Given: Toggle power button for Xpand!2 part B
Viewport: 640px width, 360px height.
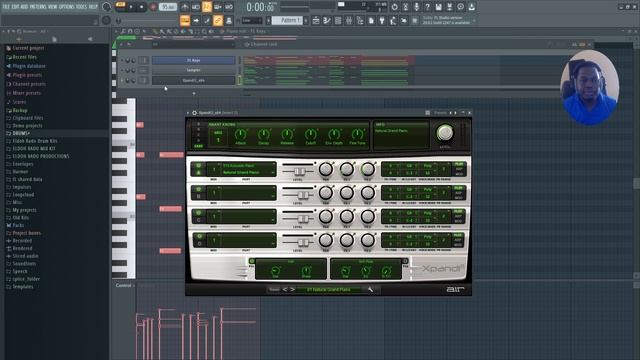Looking at the screenshot, I should tap(198, 189).
